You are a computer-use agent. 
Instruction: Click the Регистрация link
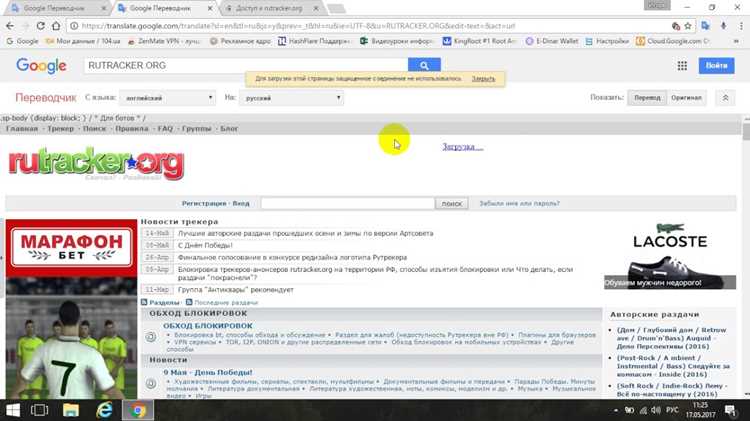[204, 203]
